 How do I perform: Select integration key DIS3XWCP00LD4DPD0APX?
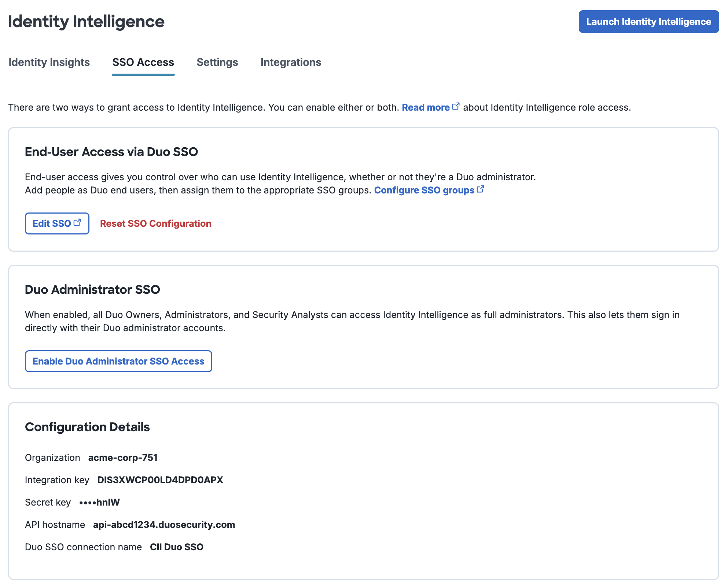[160, 480]
